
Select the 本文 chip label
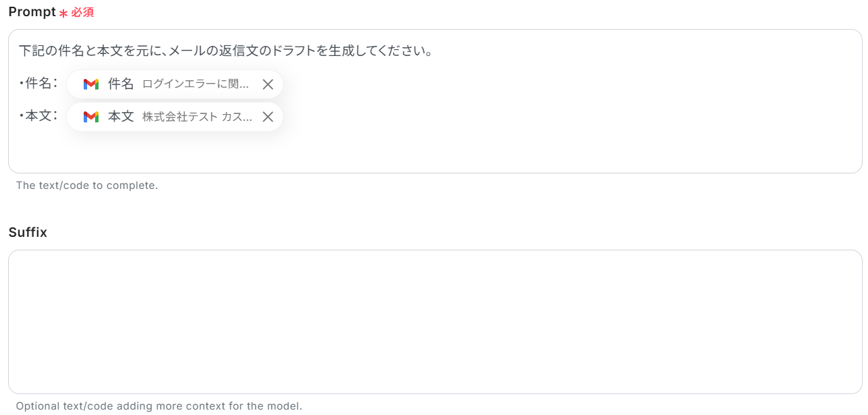point(121,117)
